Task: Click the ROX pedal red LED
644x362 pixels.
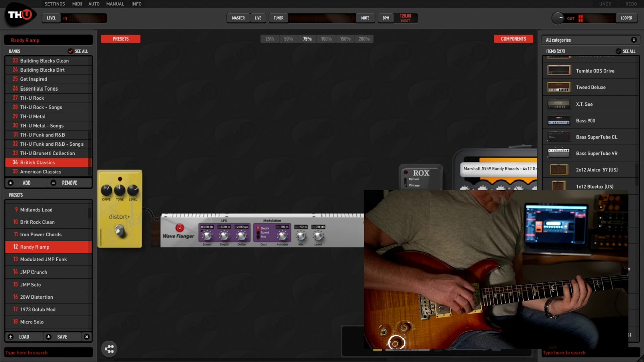Action: click(406, 173)
